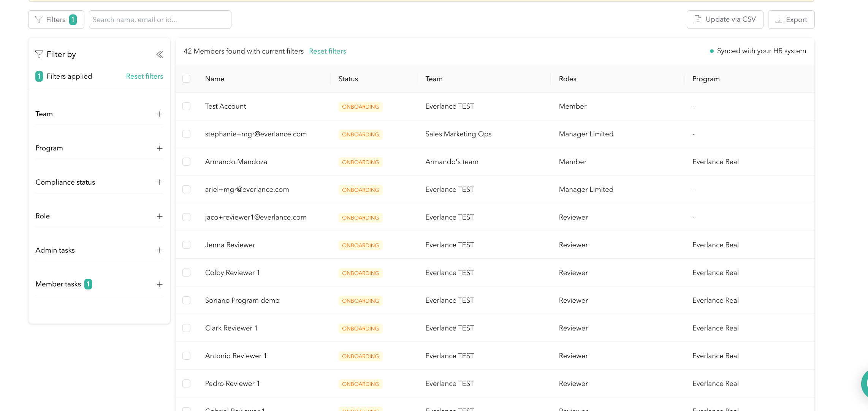Expand Team filter with plus icon
The height and width of the screenshot is (411, 868).
tap(160, 114)
